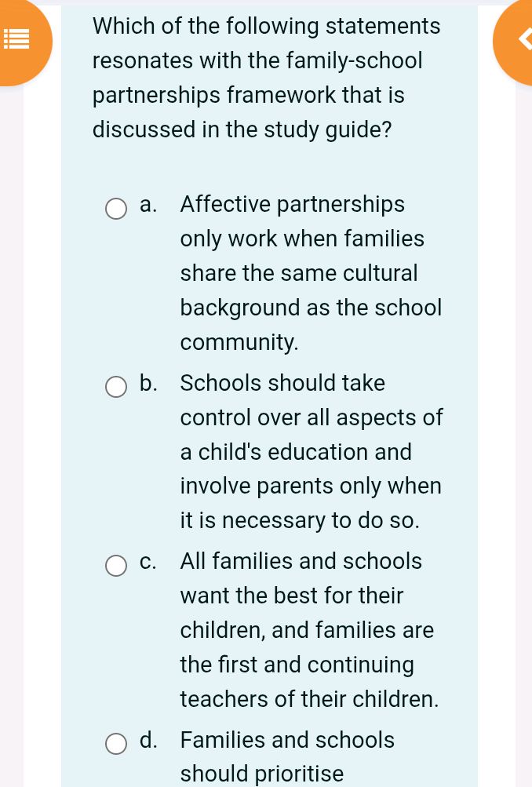532x787 pixels.
Task: Click the "should prioritise" text line
Action: 262,774
